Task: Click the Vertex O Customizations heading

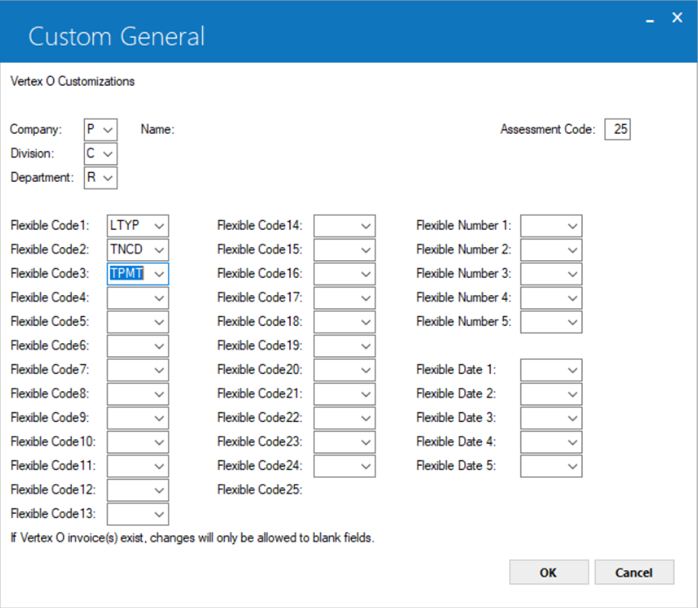Action: coord(73,81)
